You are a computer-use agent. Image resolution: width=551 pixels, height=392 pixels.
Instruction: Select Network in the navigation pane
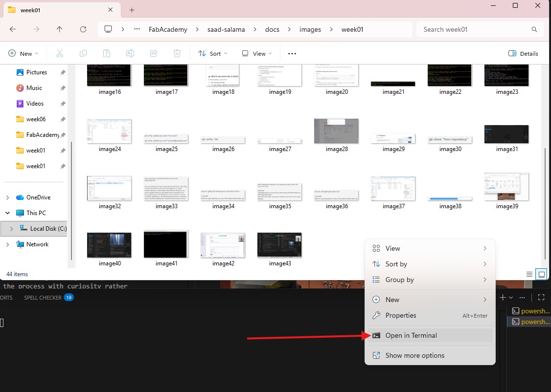37,244
